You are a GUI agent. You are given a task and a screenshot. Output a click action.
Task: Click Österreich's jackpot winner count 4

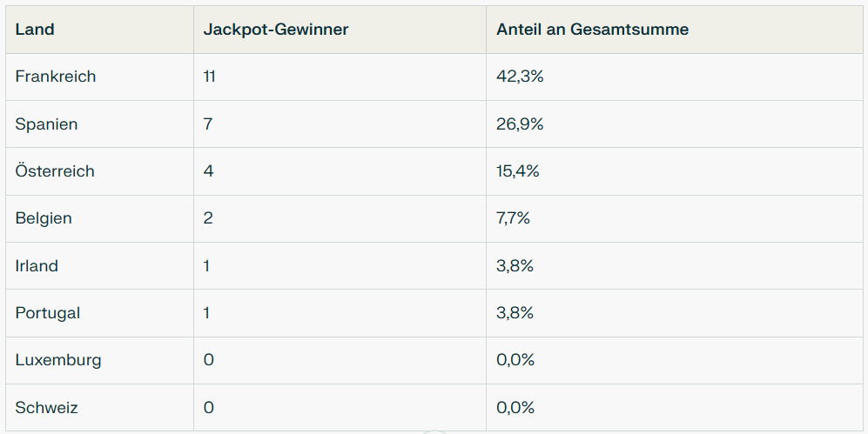tap(208, 171)
